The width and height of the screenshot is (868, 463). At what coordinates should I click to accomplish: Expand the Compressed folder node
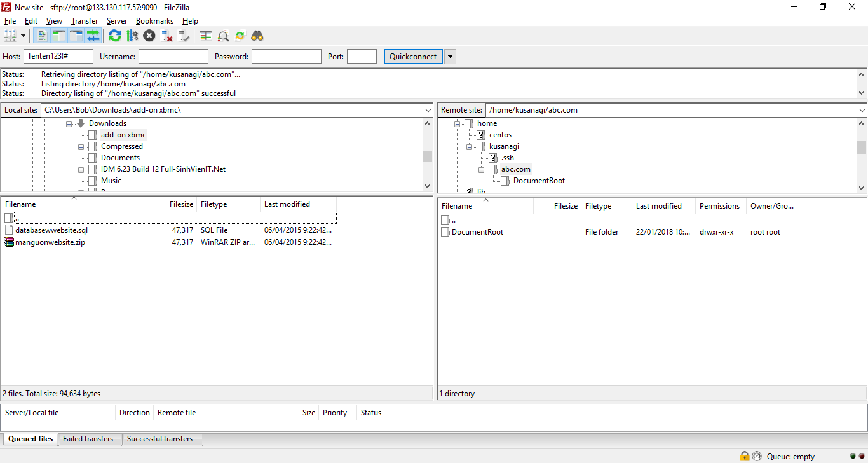81,146
